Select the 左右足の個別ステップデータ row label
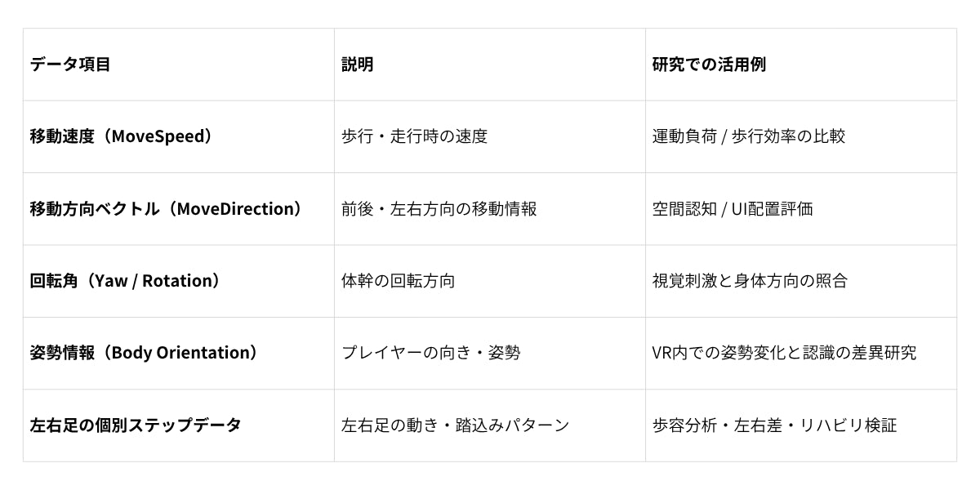The height and width of the screenshot is (490, 980). (x=136, y=425)
